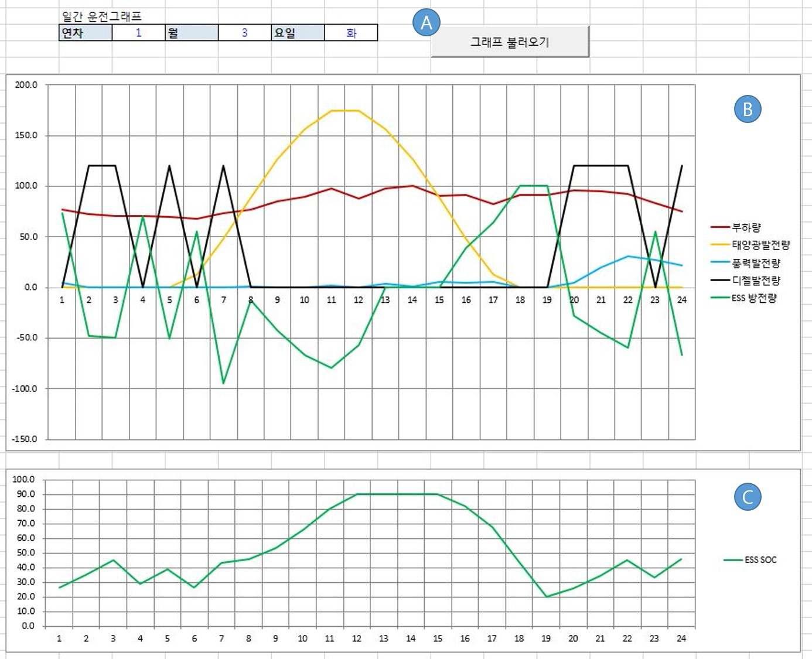Viewport: 812px width, 659px height.
Task: Select the 일간 운전그래프 title cell
Action: tap(102, 17)
